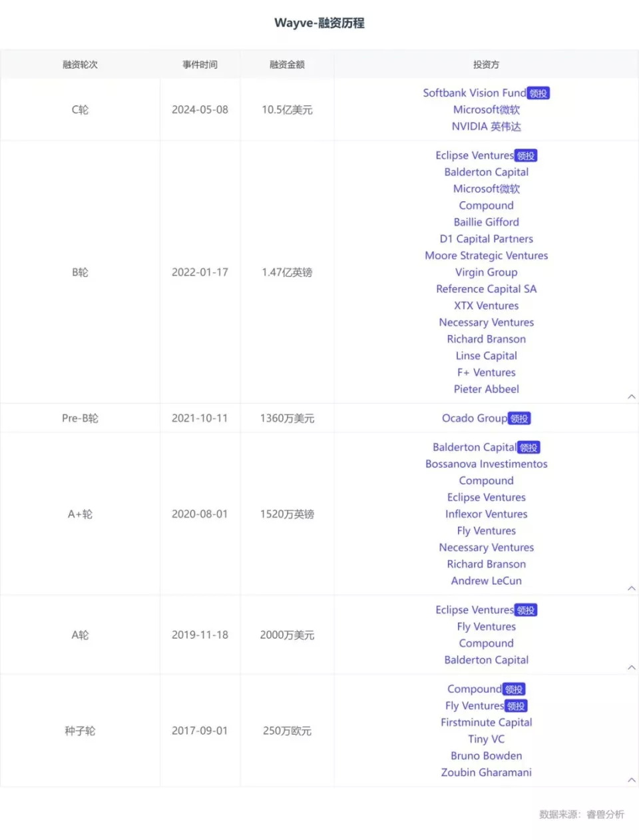Click 领投 badge next to Fly Ventures in 种子轮
639x840 pixels.
coord(517,706)
